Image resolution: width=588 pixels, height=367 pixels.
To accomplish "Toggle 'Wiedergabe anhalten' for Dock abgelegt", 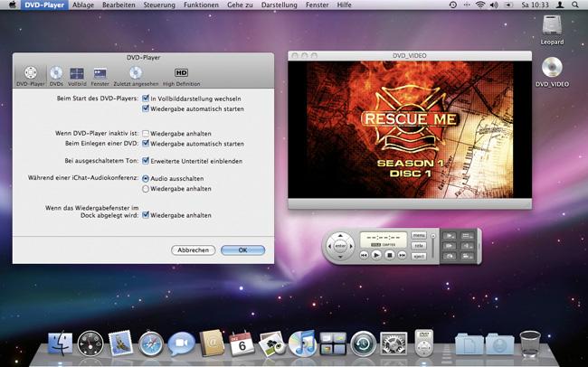I will (x=146, y=215).
